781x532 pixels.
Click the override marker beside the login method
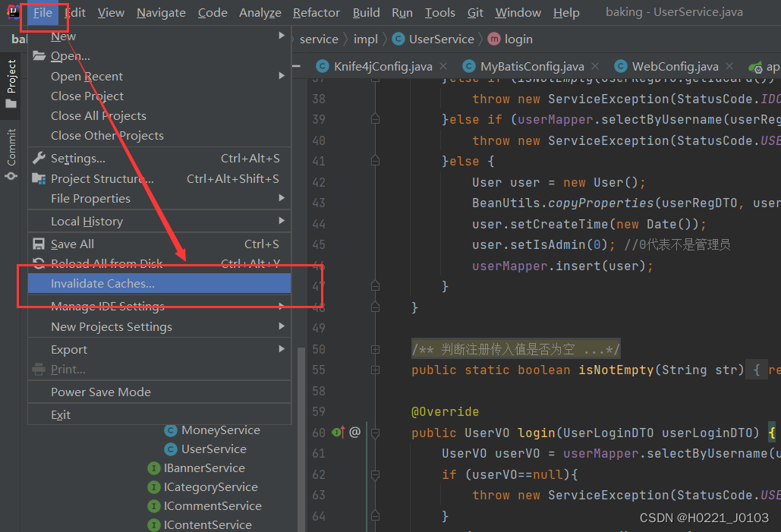click(337, 431)
